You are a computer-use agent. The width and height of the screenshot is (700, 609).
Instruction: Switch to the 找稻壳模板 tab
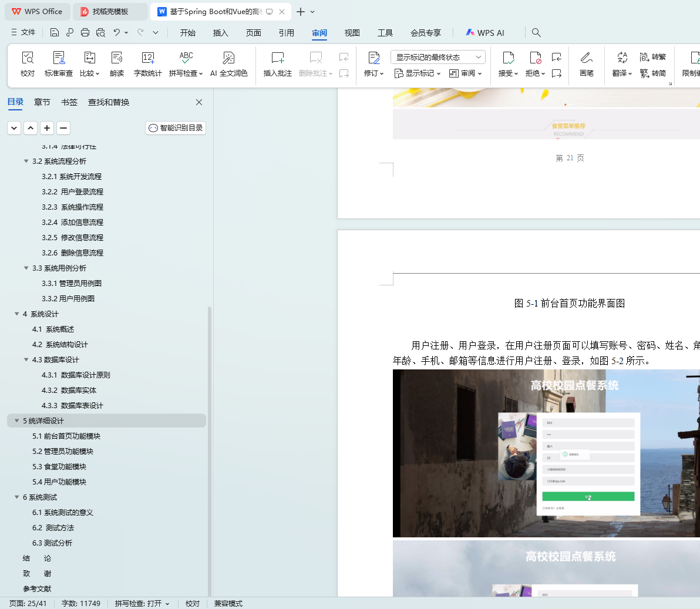[110, 12]
